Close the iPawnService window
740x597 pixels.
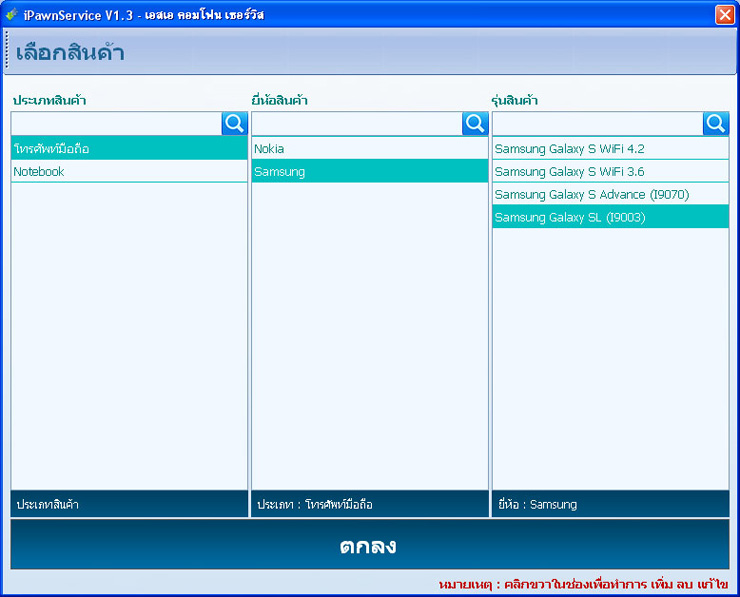click(725, 15)
